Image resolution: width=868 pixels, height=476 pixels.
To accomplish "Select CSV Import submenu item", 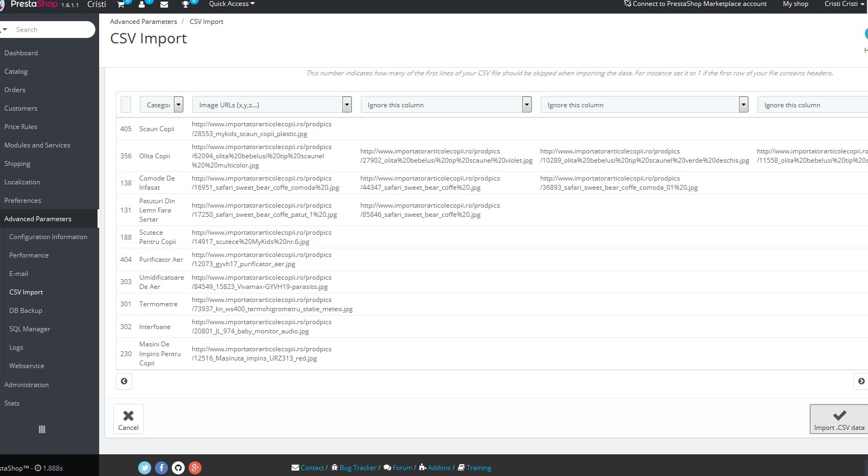I will click(x=26, y=292).
